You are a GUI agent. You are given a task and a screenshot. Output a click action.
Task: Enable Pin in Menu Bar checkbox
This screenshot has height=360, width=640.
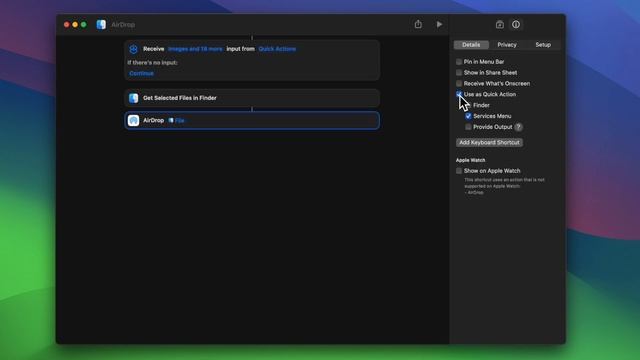459,62
